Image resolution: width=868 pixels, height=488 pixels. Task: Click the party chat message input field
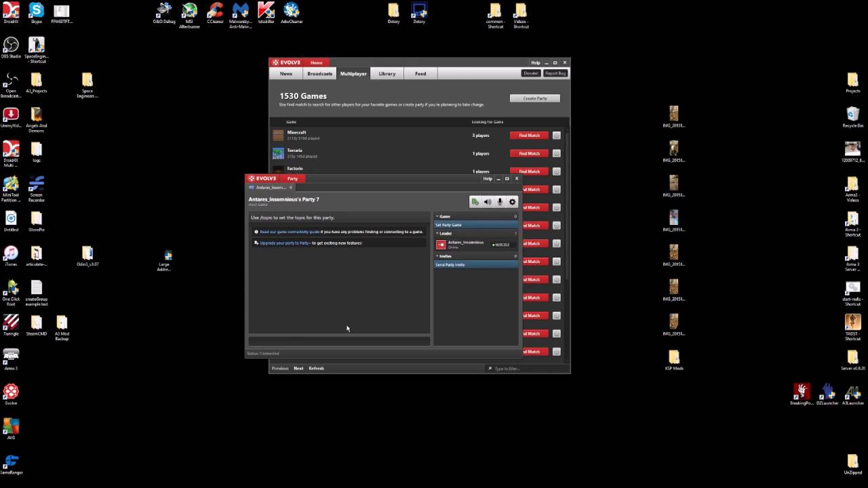(339, 341)
